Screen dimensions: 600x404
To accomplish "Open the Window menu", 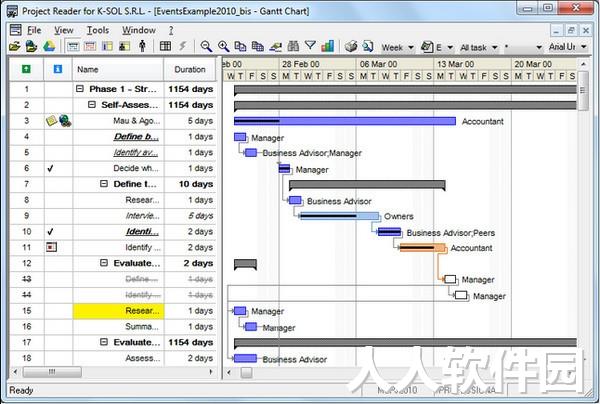I will tap(139, 30).
